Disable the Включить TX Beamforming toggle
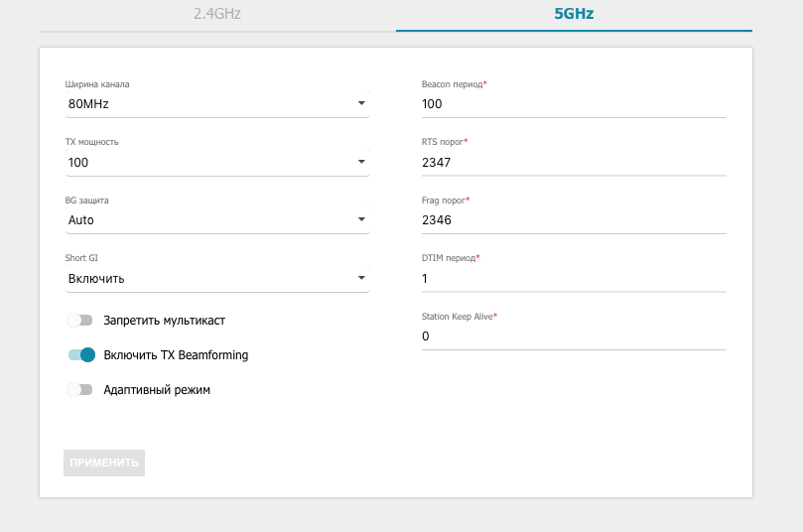Screen dimensions: 803x532 tap(81, 355)
